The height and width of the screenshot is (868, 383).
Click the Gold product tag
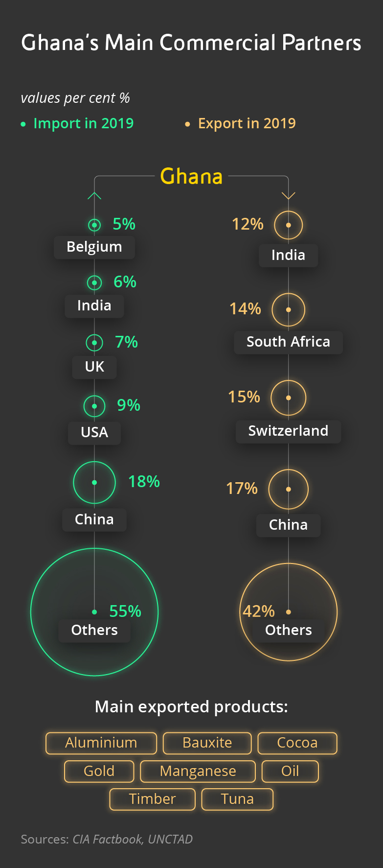pos(99,771)
